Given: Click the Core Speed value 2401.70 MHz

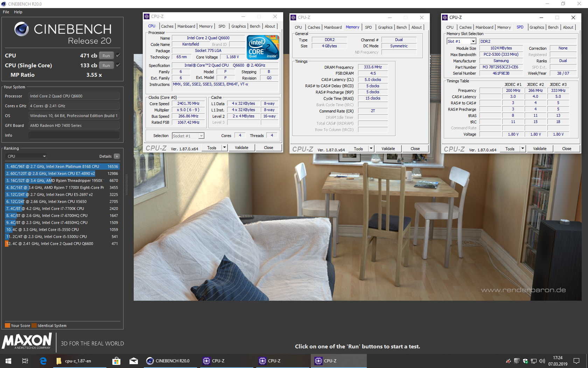Looking at the screenshot, I should [x=188, y=104].
